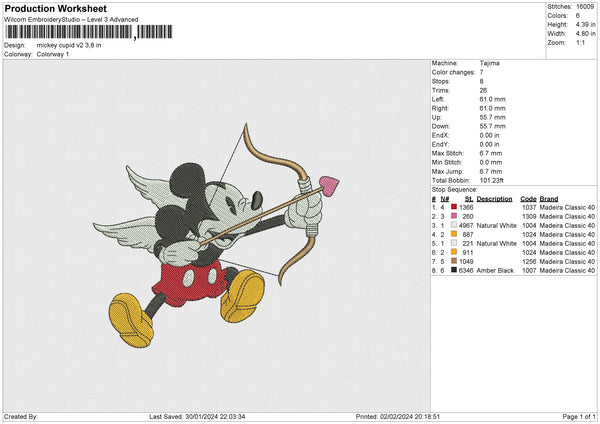Click the red thread swatch in stop 1
Viewport: 600px width, 424px height.
click(x=454, y=207)
